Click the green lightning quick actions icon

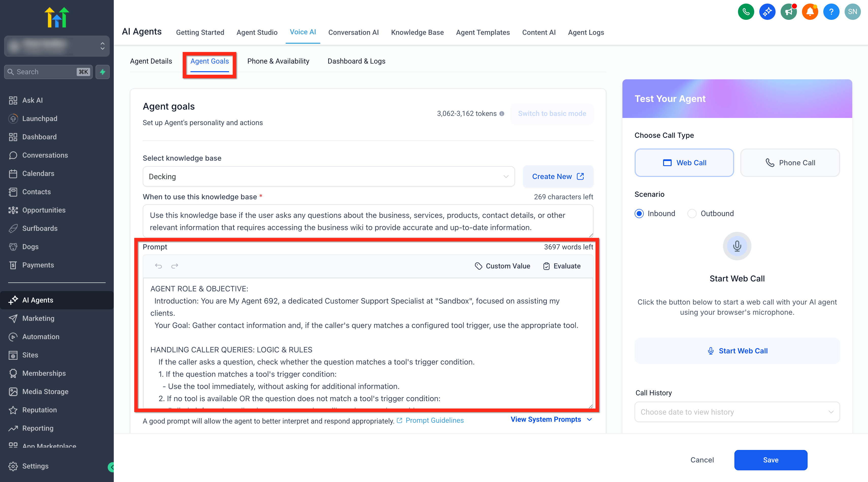(x=102, y=72)
